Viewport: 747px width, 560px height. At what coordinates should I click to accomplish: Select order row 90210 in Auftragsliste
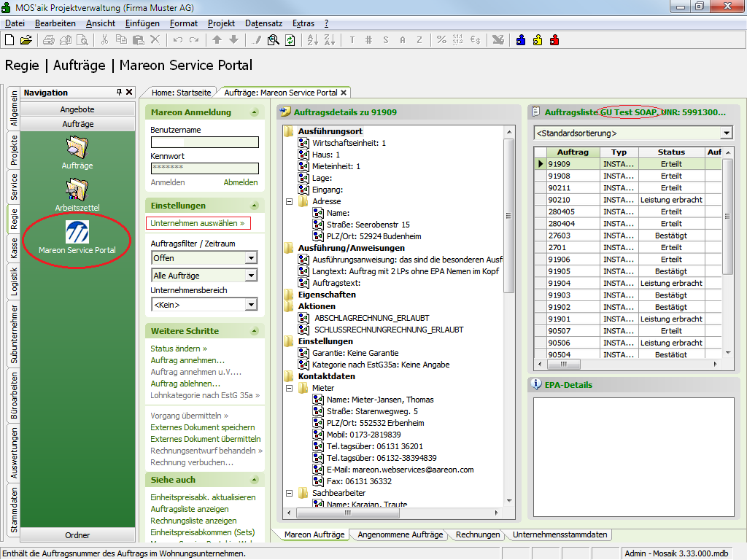[560, 200]
